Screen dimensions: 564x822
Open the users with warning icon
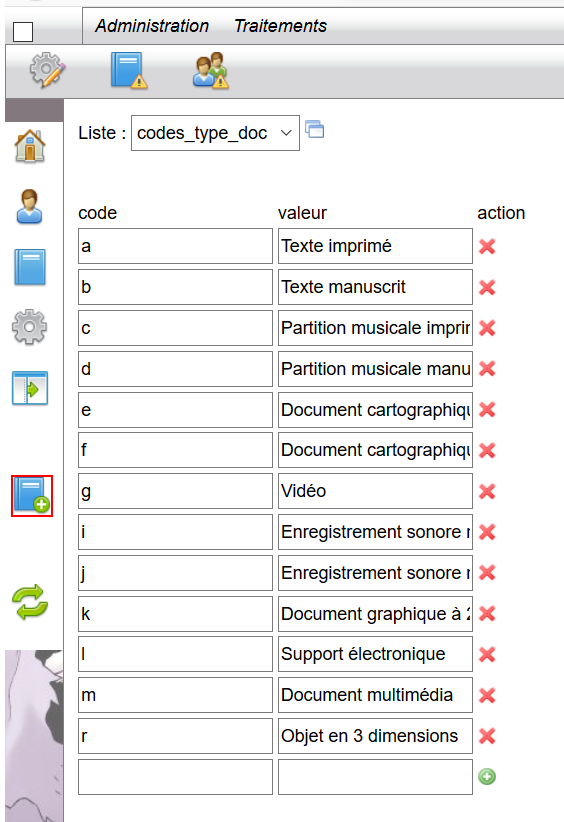pos(210,70)
